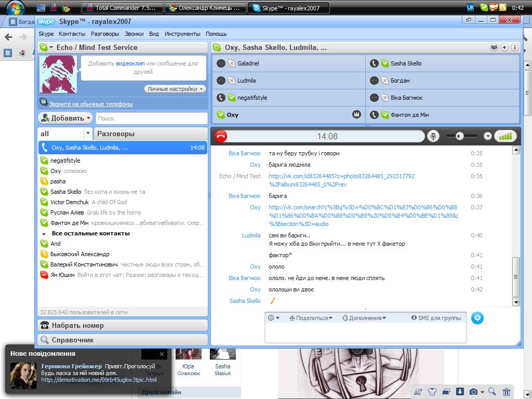Click the dark call icon next to Galadriel
Viewport: 532px width, 399px height.
pyautogui.click(x=221, y=63)
